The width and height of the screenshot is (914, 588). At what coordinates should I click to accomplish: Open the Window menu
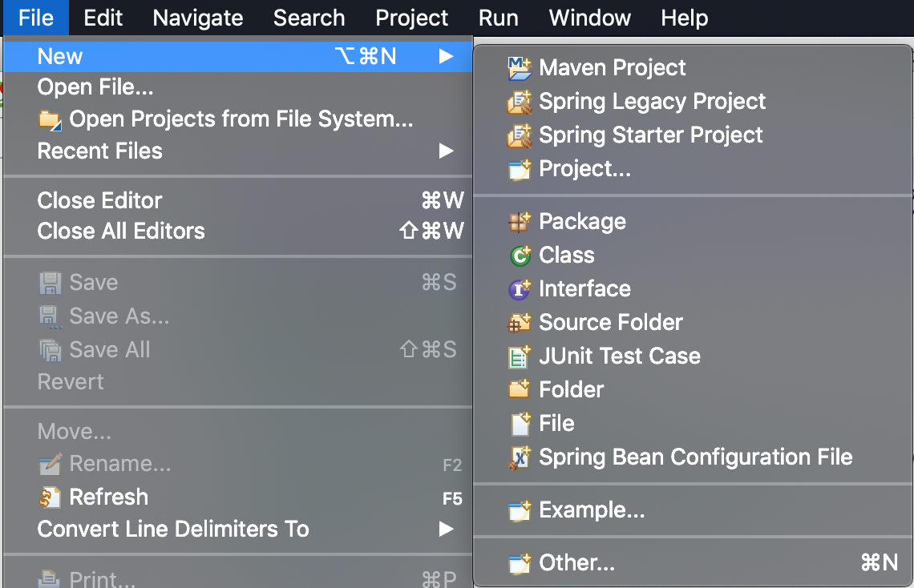click(590, 18)
